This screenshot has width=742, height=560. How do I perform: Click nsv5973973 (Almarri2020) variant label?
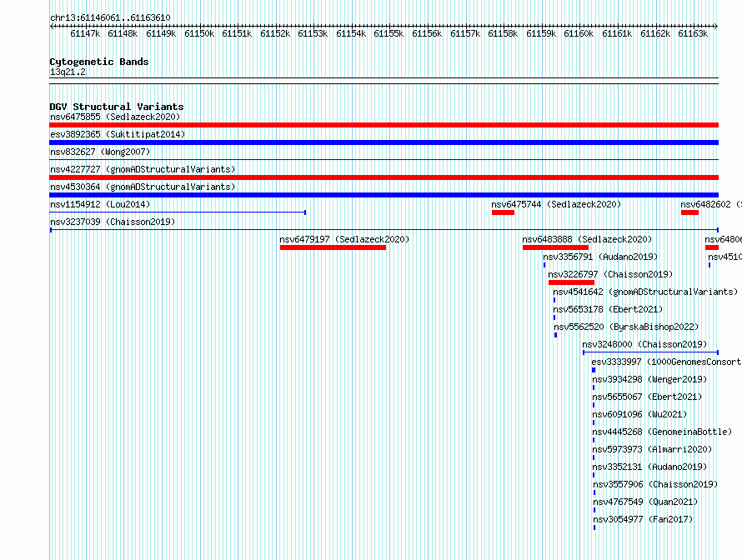tap(653, 449)
